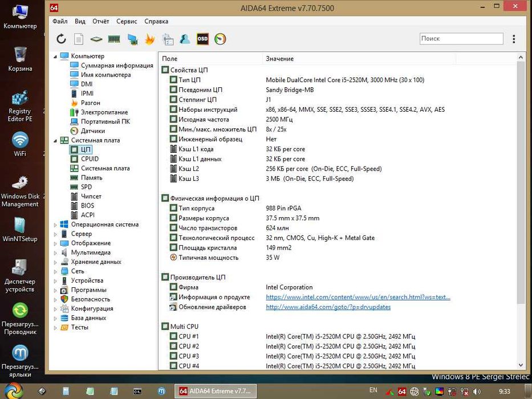Open the Отчёт menu
The height and width of the screenshot is (399, 532).
tap(101, 21)
